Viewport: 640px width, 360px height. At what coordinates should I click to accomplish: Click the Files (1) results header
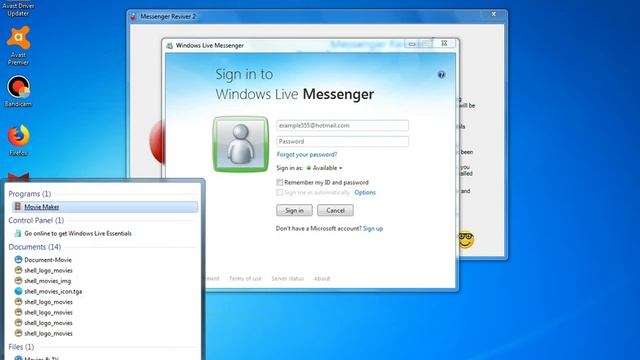point(21,347)
